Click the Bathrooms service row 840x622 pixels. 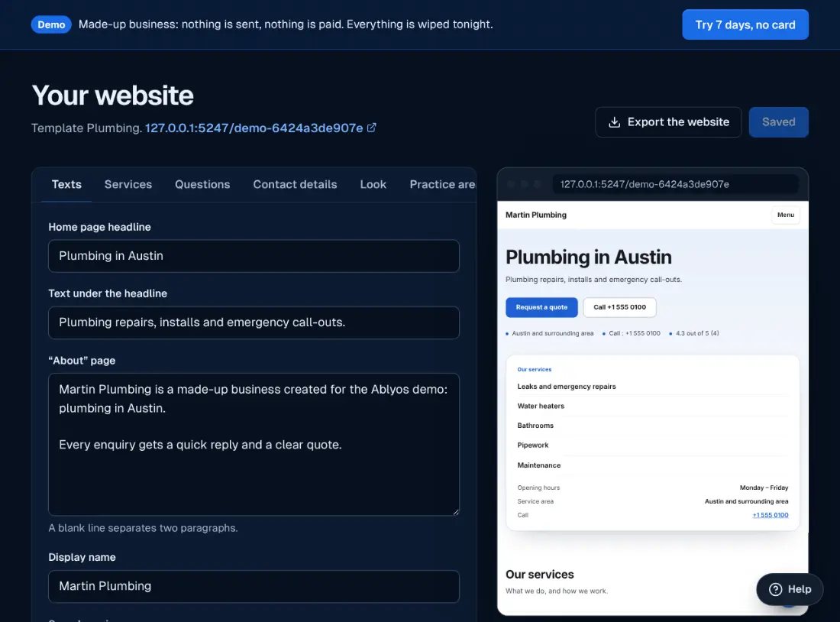pyautogui.click(x=652, y=426)
